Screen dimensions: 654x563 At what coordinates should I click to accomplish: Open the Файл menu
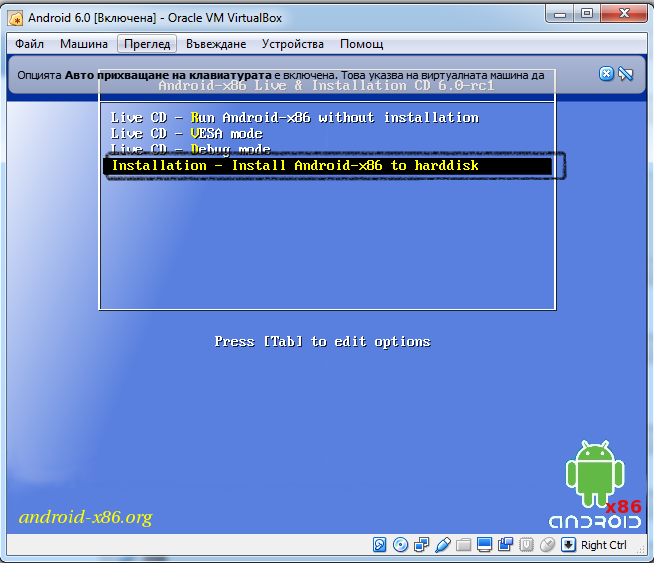[x=29, y=44]
